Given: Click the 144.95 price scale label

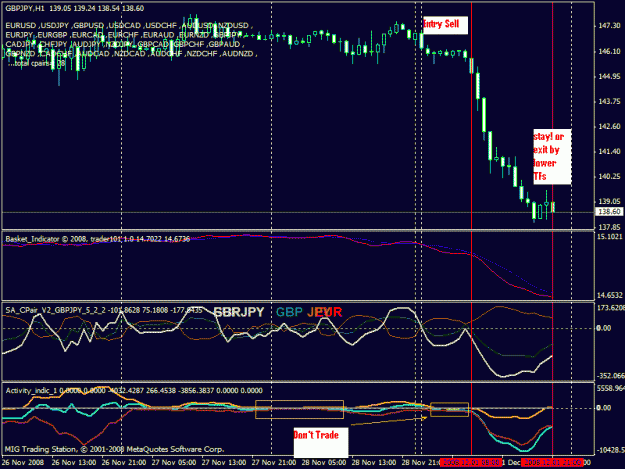Looking at the screenshot, I should pos(609,77).
